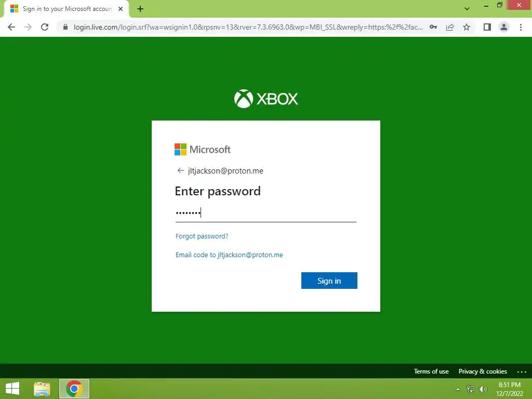Click the footer ellipsis more options

522,371
